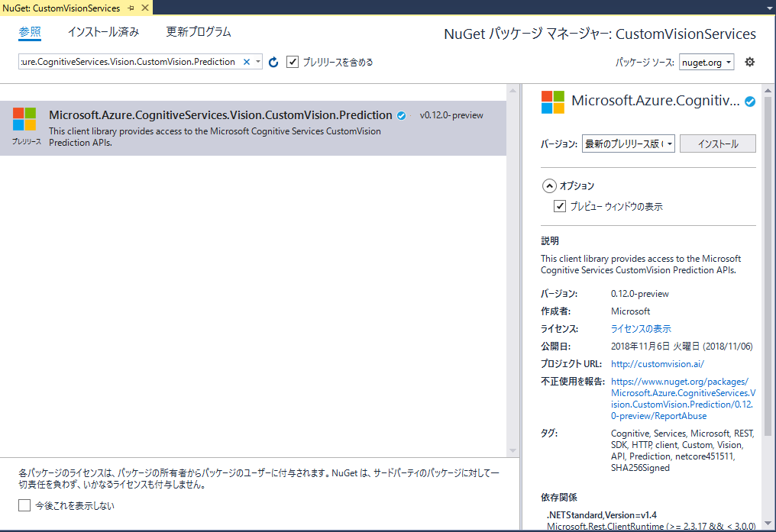Switch to the Browse (参照) tab

tap(30, 32)
